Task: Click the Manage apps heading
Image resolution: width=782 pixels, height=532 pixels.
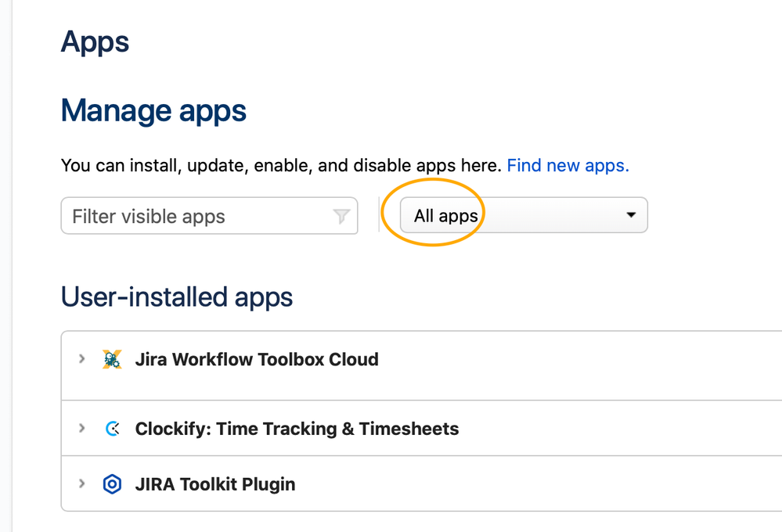Action: pyautogui.click(x=153, y=110)
